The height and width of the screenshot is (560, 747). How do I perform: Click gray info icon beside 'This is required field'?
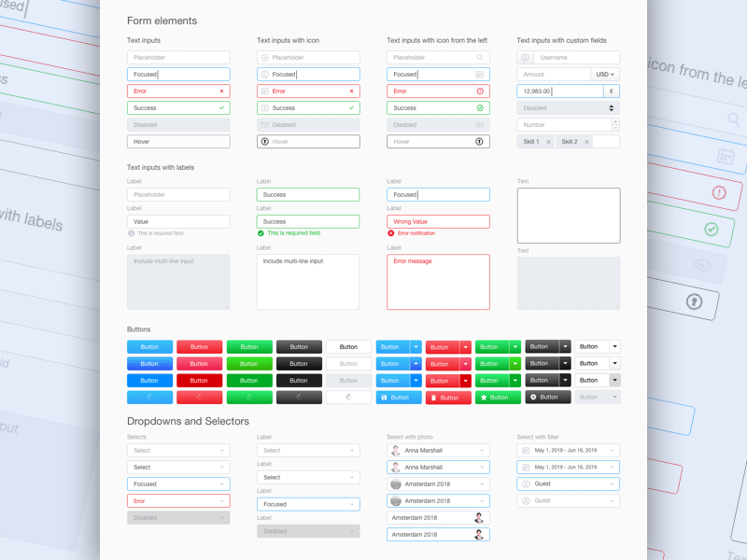pos(131,233)
